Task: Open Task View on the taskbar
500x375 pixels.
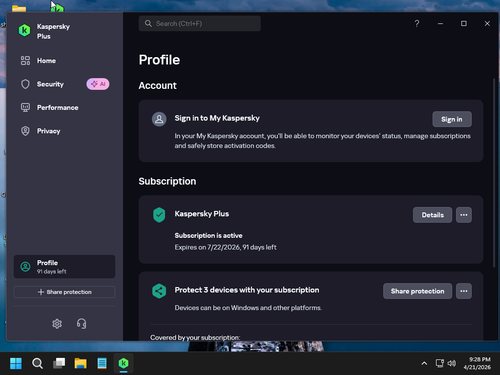Action: (59, 363)
